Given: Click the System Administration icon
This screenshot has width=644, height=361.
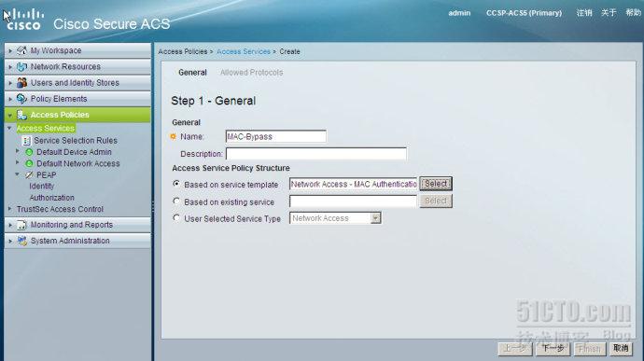Looking at the screenshot, I should pyautogui.click(x=21, y=241).
